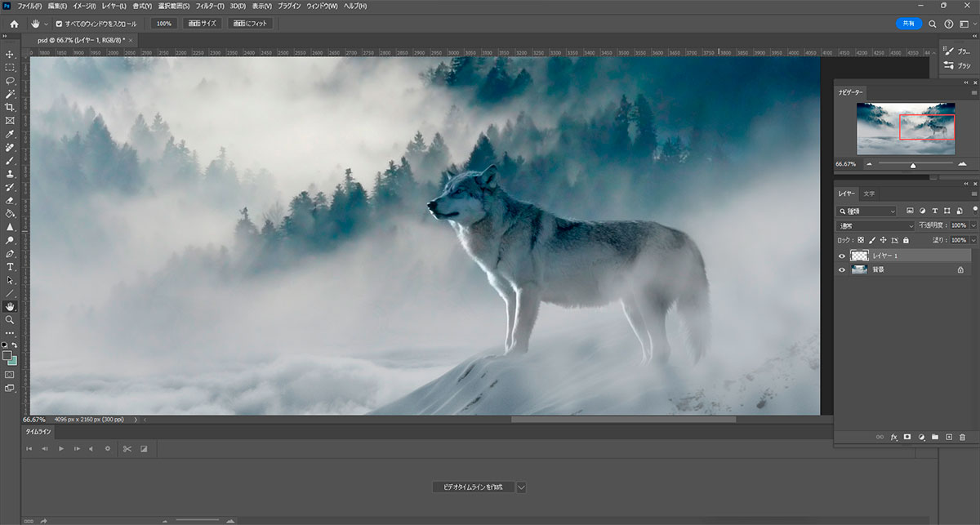Image resolution: width=980 pixels, height=525 pixels.
Task: Open the blend mode dropdown showing 通常
Action: [x=876, y=225]
